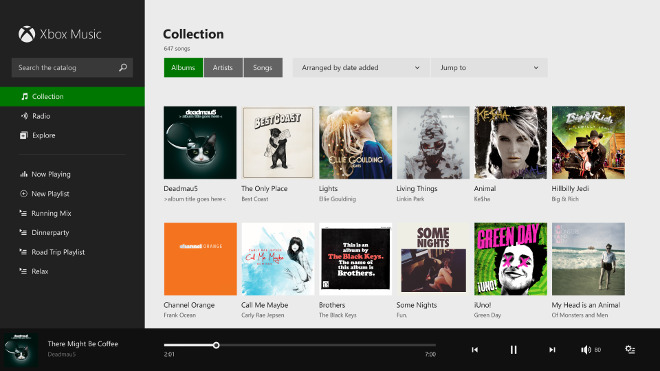Screen dimensions: 660x371
Task: Open the Channel Orange album cover
Action: [x=200, y=259]
